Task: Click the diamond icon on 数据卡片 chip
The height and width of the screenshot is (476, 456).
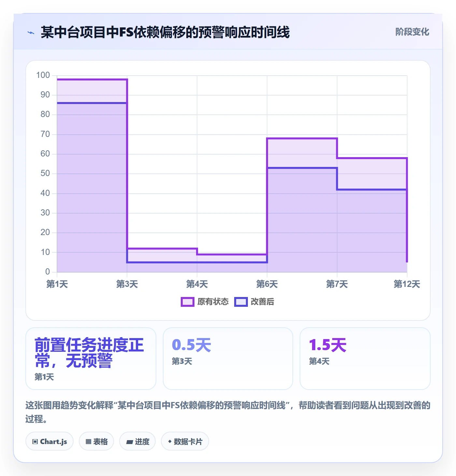Action: [170, 441]
